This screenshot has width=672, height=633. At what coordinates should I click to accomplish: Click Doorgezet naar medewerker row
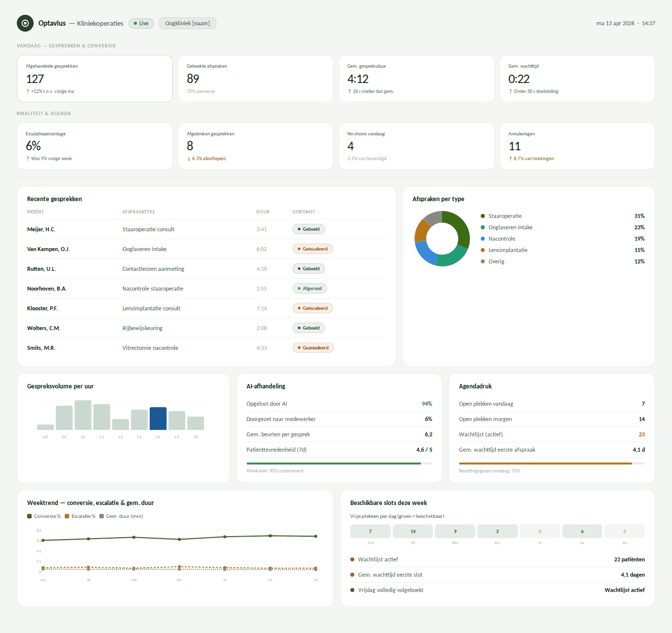click(x=339, y=419)
